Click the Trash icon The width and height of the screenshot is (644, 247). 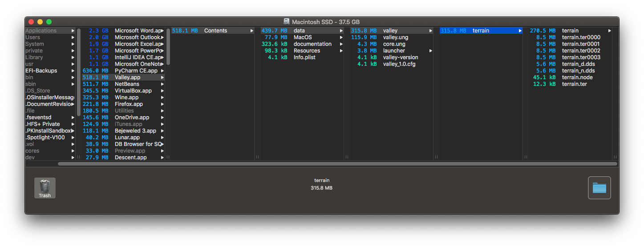pos(45,188)
